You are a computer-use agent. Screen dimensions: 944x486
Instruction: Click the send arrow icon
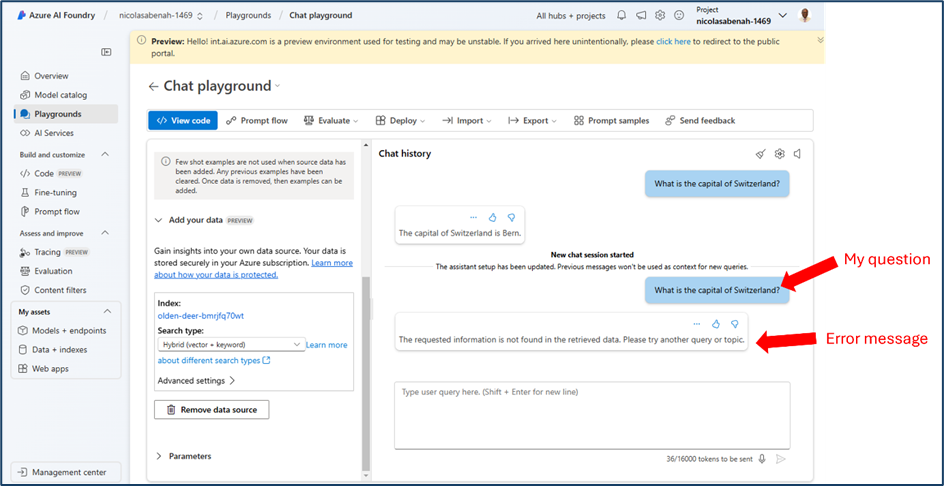[x=781, y=459]
